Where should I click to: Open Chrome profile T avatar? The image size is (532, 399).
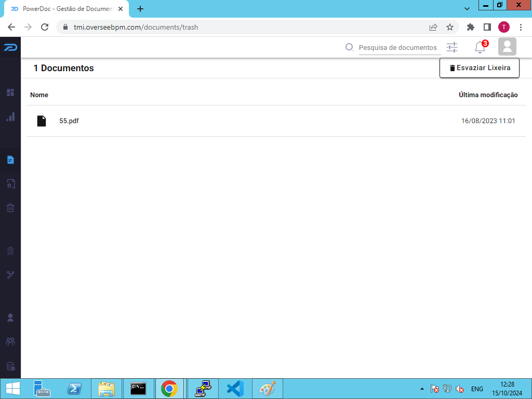click(504, 27)
